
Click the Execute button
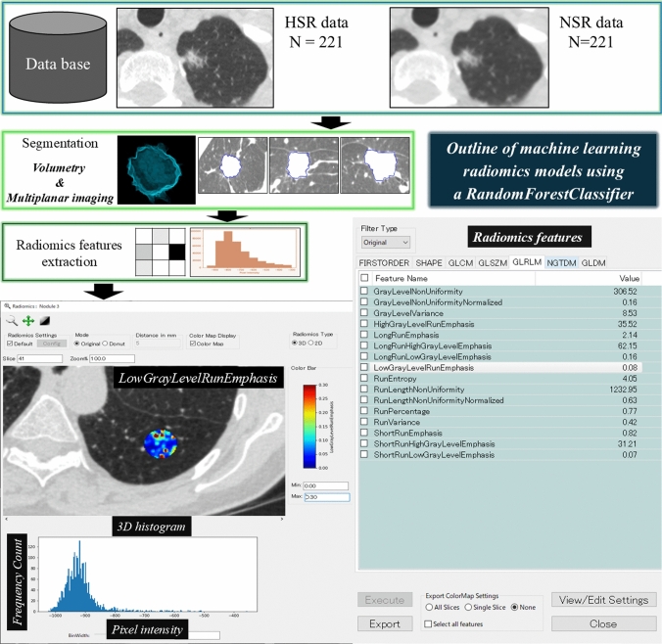385,600
